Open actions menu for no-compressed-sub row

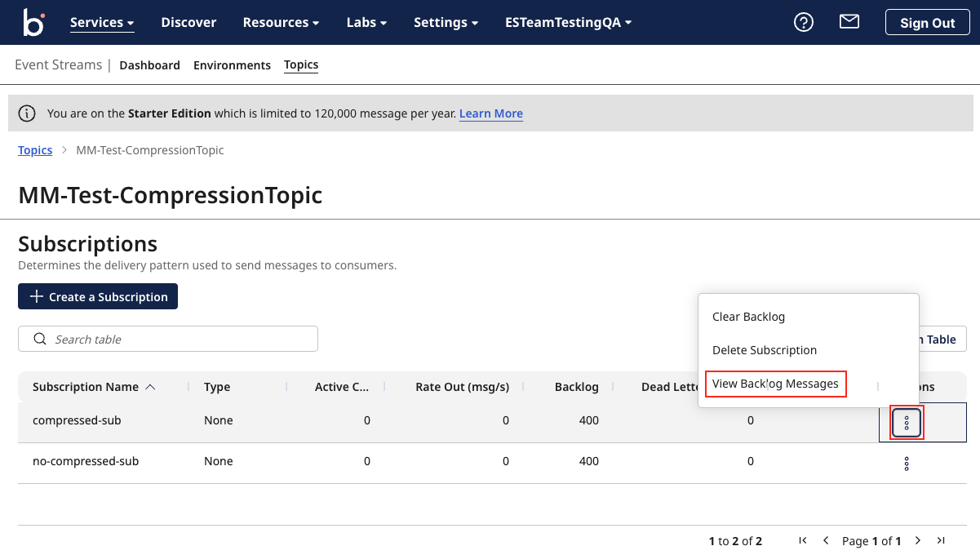[907, 464]
